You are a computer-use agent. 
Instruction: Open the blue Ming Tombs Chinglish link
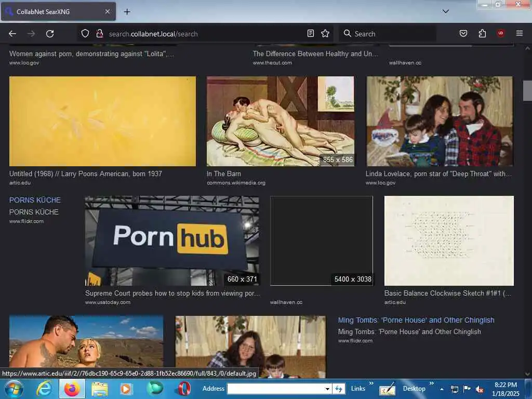[416, 320]
